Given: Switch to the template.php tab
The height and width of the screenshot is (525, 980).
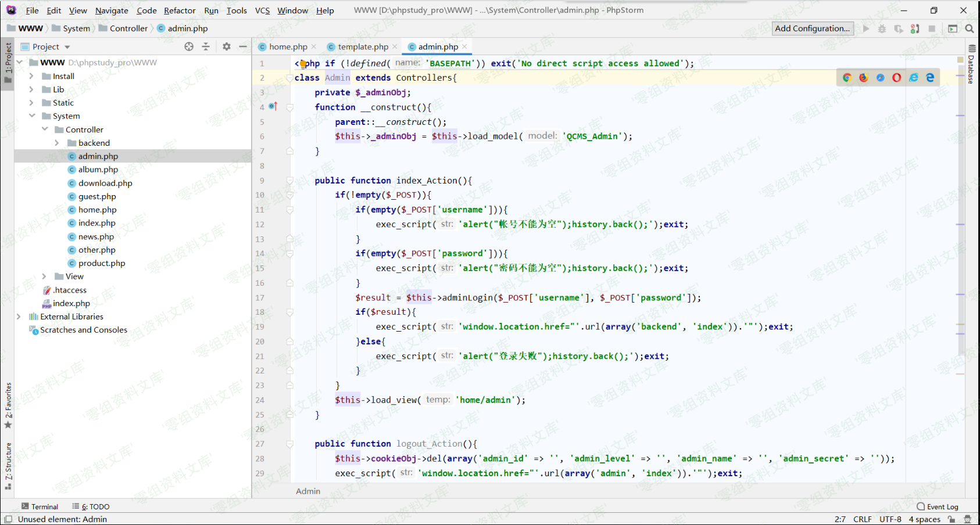Looking at the screenshot, I should pos(363,47).
